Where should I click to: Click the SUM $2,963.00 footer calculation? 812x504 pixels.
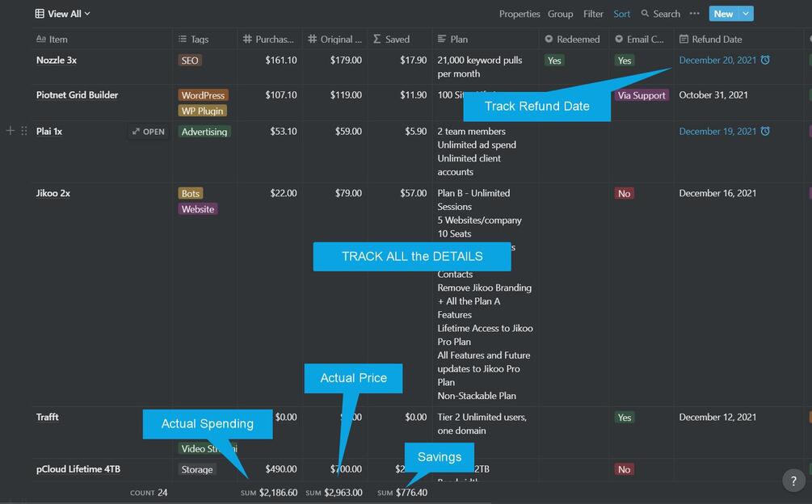[334, 493]
